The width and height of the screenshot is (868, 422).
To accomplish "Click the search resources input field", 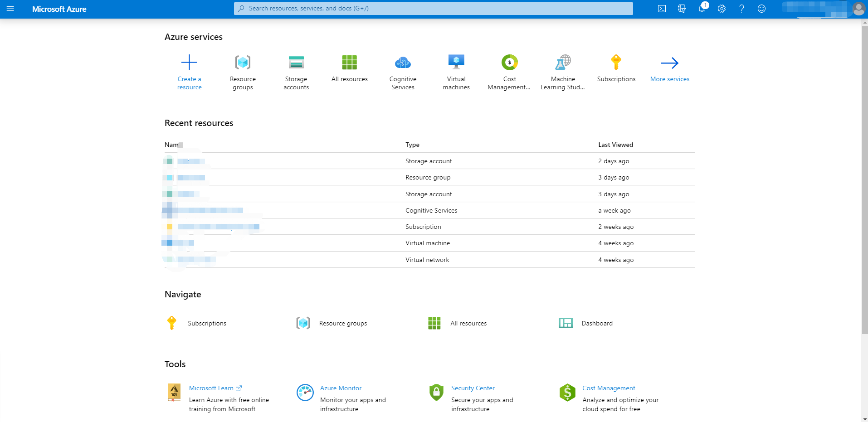I will click(x=433, y=9).
